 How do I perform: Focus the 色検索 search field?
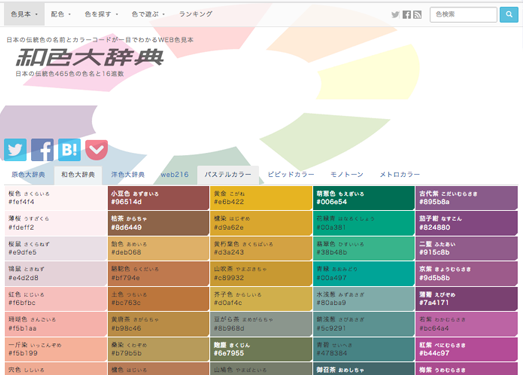463,15
